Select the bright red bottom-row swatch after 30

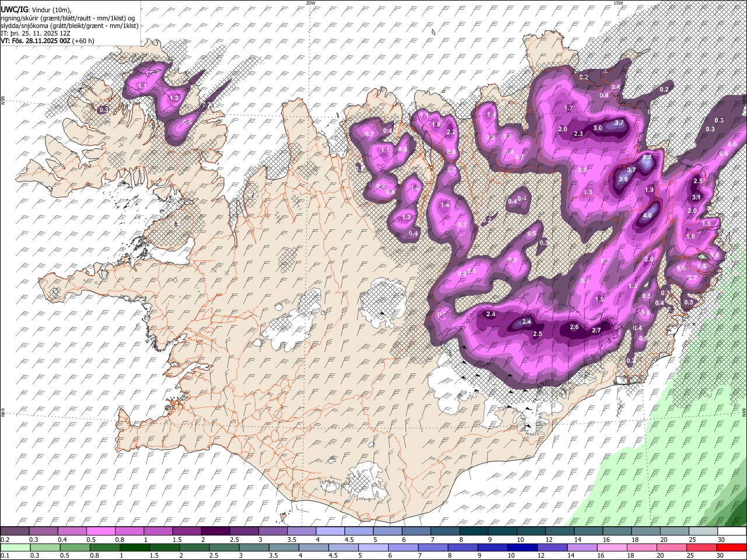[x=732, y=548]
